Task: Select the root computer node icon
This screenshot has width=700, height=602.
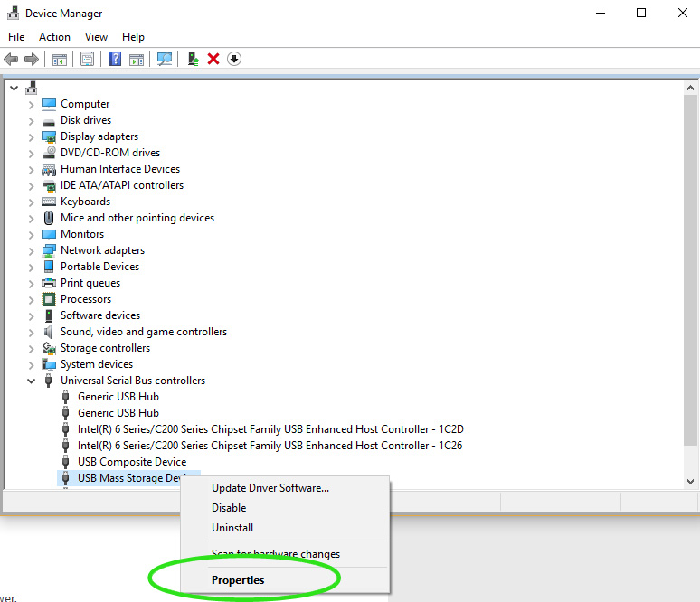Action: 32,88
